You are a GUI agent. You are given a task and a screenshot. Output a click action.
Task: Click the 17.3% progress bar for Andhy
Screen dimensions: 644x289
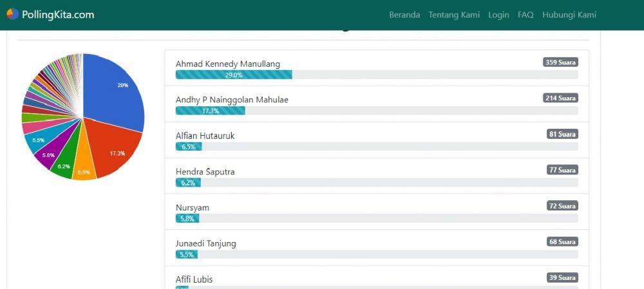coord(211,111)
